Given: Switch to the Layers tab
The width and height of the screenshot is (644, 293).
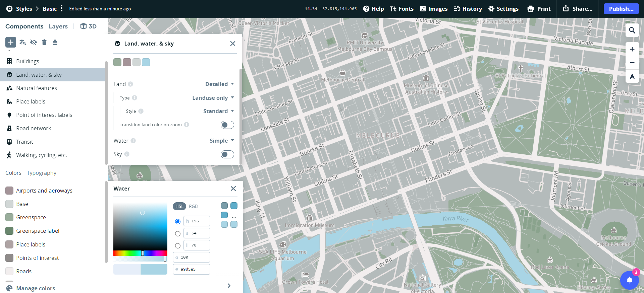Looking at the screenshot, I should [x=58, y=26].
